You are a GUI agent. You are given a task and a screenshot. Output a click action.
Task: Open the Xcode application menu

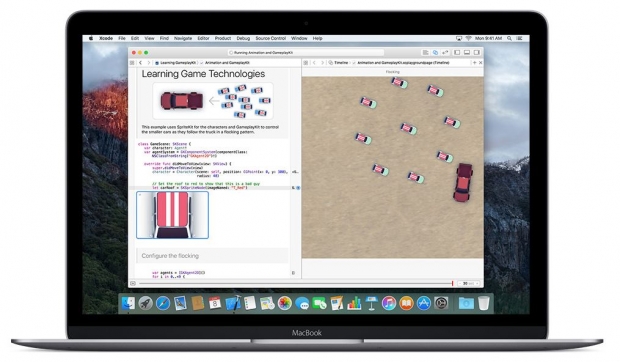point(106,38)
